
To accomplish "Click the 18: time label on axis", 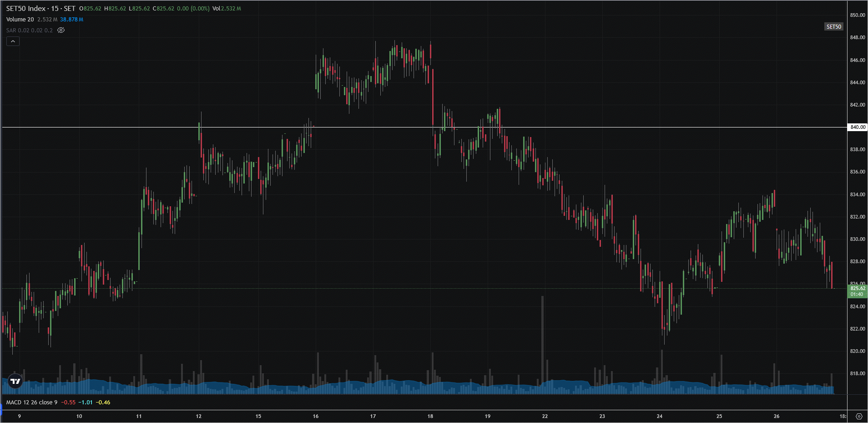I will coord(843,416).
